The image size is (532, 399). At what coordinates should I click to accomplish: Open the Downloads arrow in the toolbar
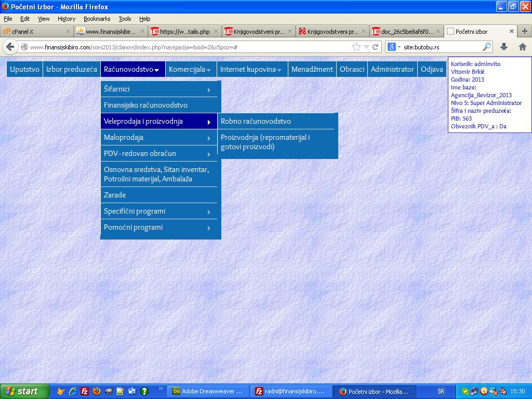(x=503, y=47)
